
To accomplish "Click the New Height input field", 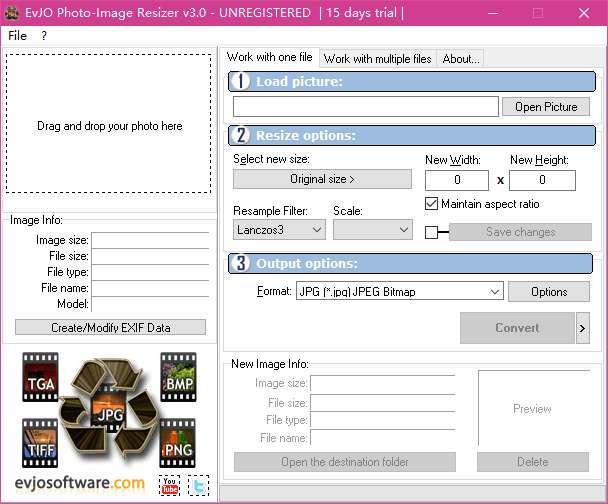I will [x=542, y=180].
